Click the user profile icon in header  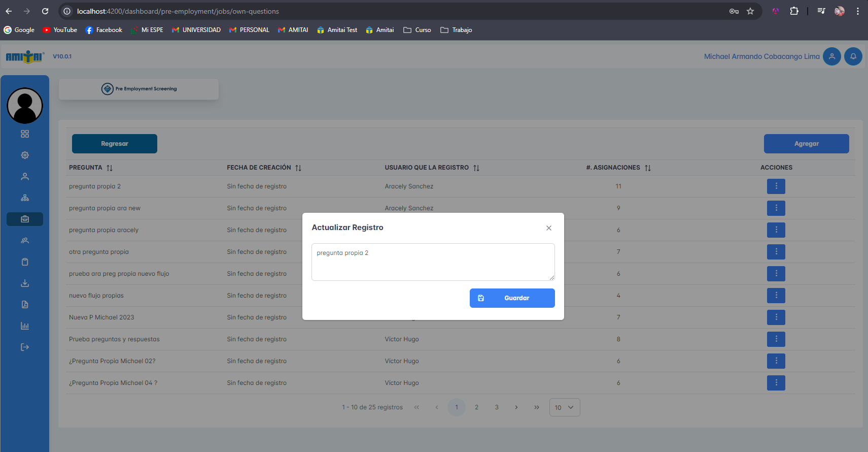831,56
